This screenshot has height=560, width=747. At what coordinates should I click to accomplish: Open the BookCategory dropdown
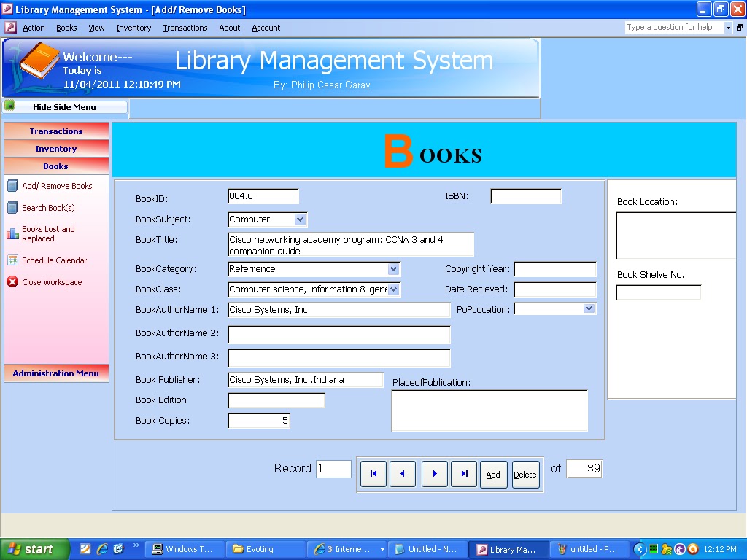click(x=393, y=269)
